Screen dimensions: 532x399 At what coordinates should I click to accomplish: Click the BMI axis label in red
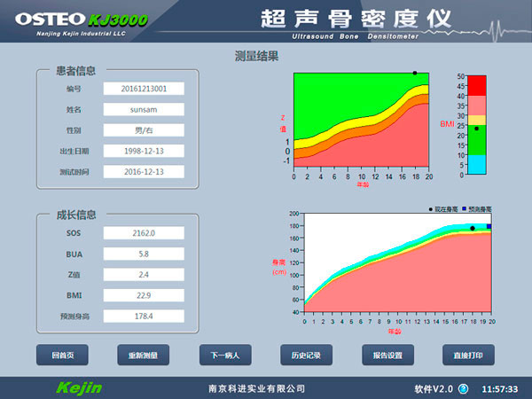click(x=447, y=124)
